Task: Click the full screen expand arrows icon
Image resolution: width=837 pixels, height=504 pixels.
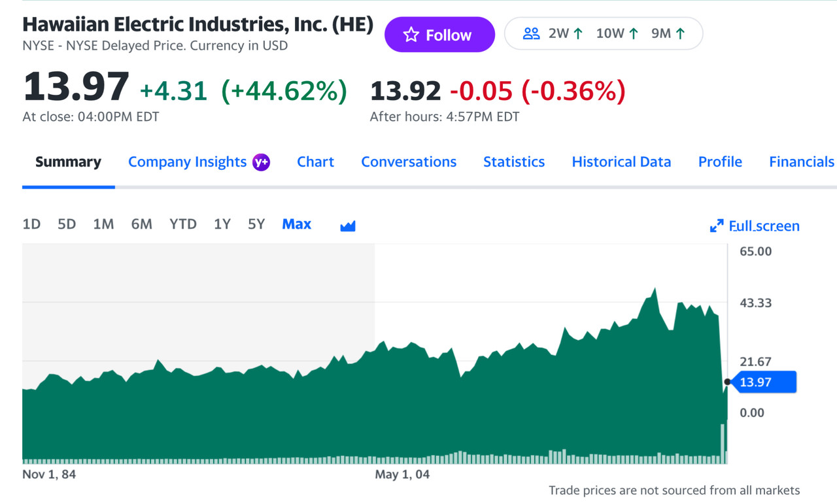Action: click(x=717, y=226)
